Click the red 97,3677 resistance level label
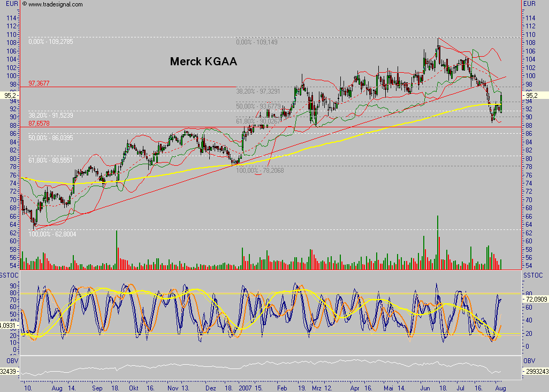Viewport: 549px width, 392px height. coord(39,83)
